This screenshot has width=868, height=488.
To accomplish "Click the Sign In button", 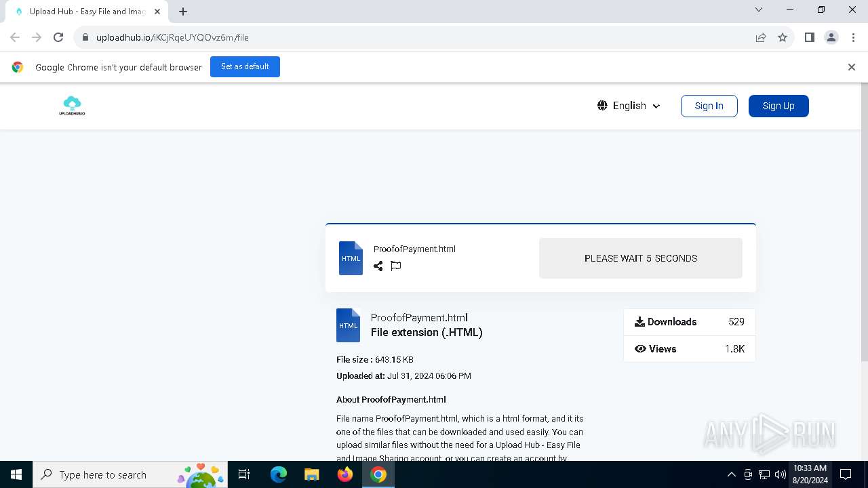I will [709, 106].
